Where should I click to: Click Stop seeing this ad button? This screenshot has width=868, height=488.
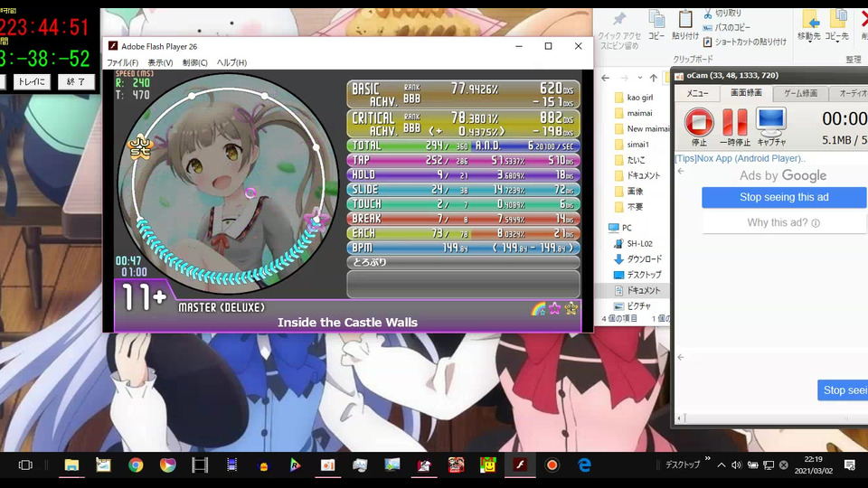pyautogui.click(x=784, y=198)
